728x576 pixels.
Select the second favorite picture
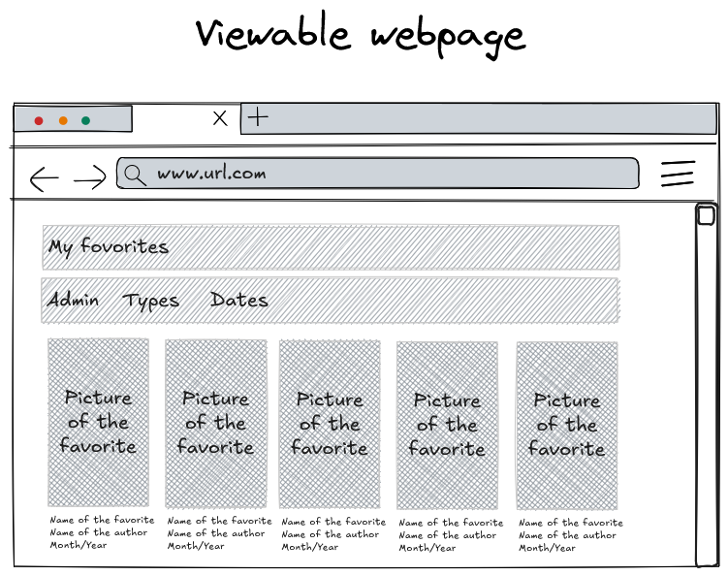[x=215, y=423]
